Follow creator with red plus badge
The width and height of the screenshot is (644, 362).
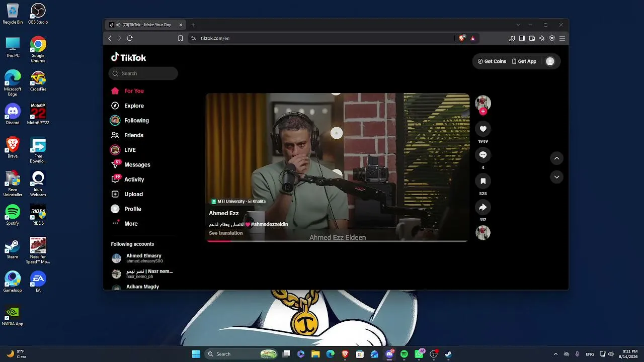coord(483,111)
